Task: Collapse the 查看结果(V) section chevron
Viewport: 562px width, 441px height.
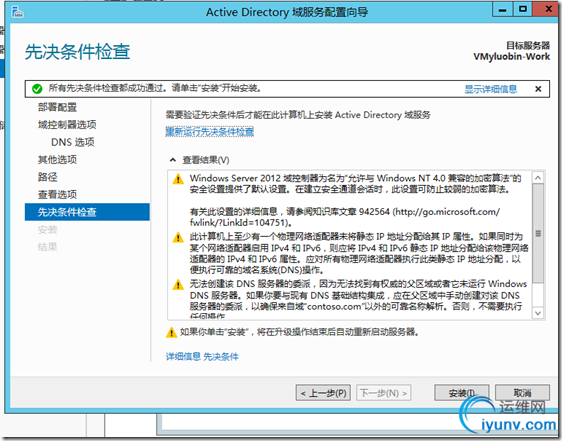Action: [173, 160]
